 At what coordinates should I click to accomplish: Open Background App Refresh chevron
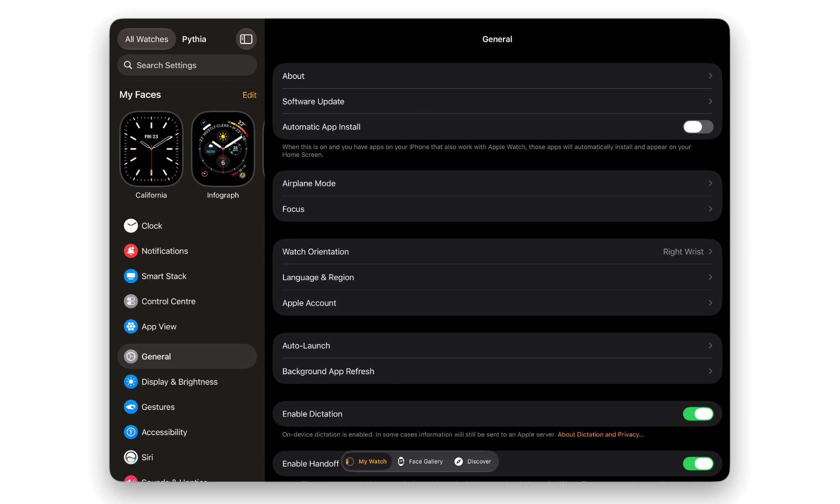coord(710,371)
